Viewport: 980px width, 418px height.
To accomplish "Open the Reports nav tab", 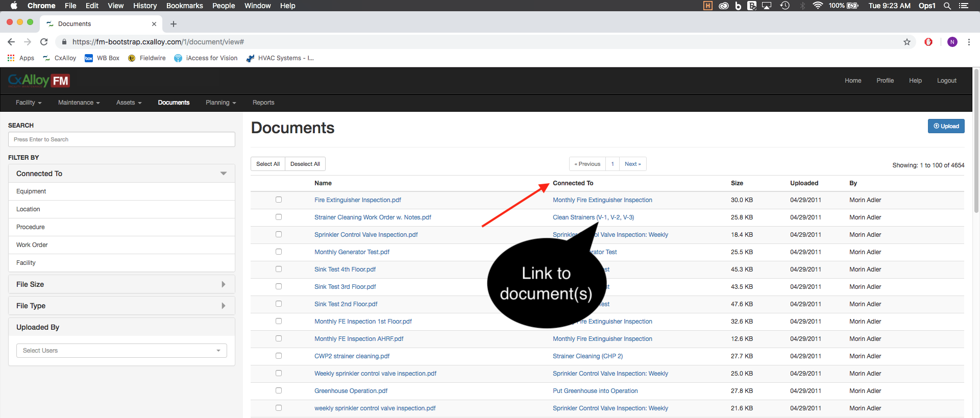I will pyautogui.click(x=263, y=103).
